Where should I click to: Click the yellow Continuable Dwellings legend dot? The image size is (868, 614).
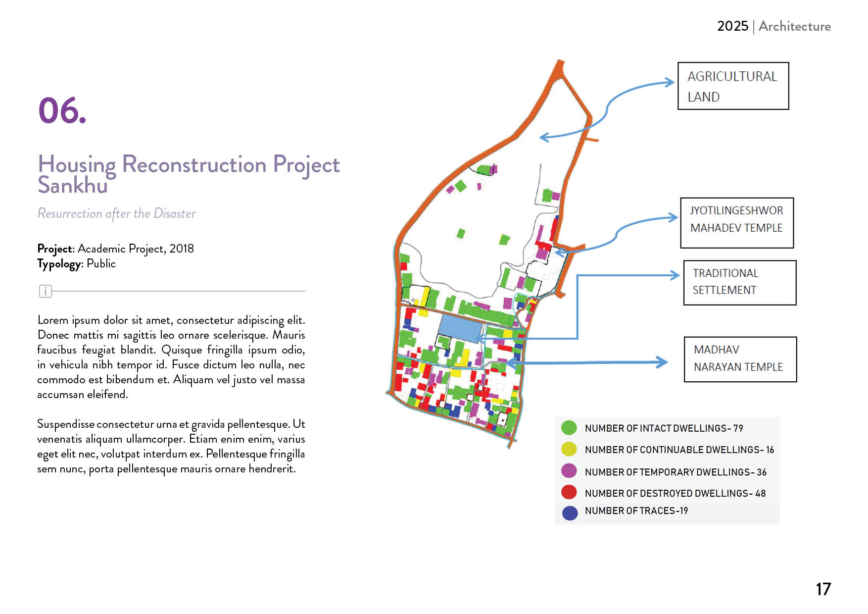569,449
